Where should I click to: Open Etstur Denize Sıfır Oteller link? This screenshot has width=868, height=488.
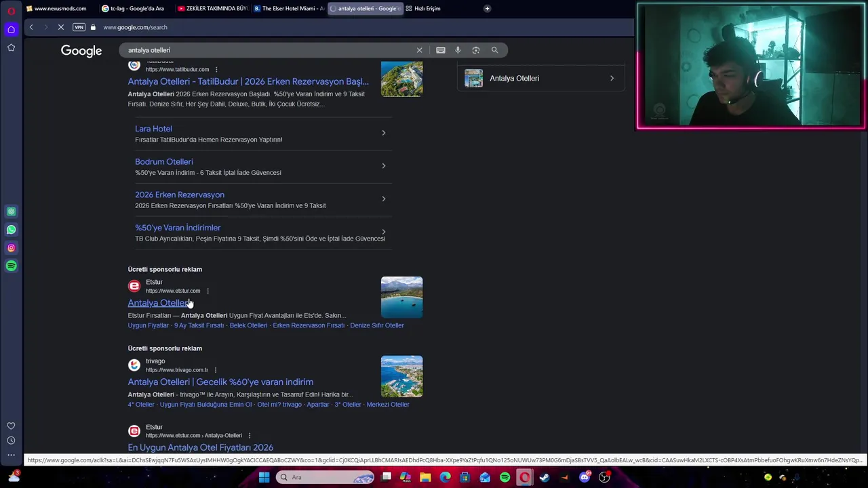[x=377, y=325]
